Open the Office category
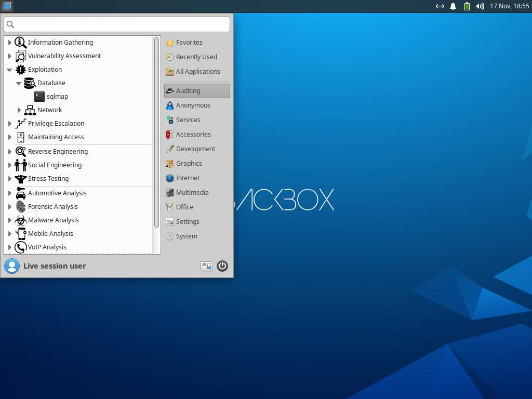This screenshot has width=532, height=399. pyautogui.click(x=197, y=207)
